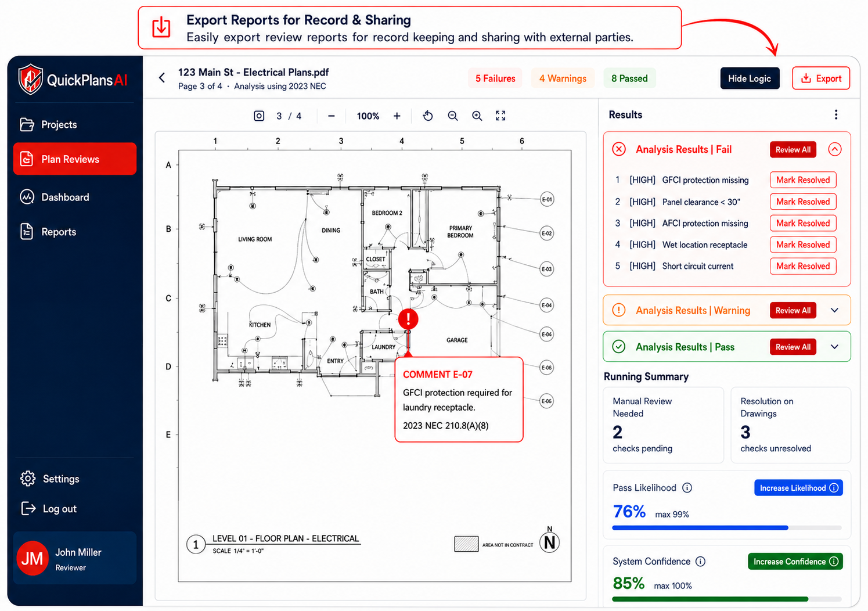The image size is (868, 611).
Task: Click the Hide Logic button
Action: [750, 78]
